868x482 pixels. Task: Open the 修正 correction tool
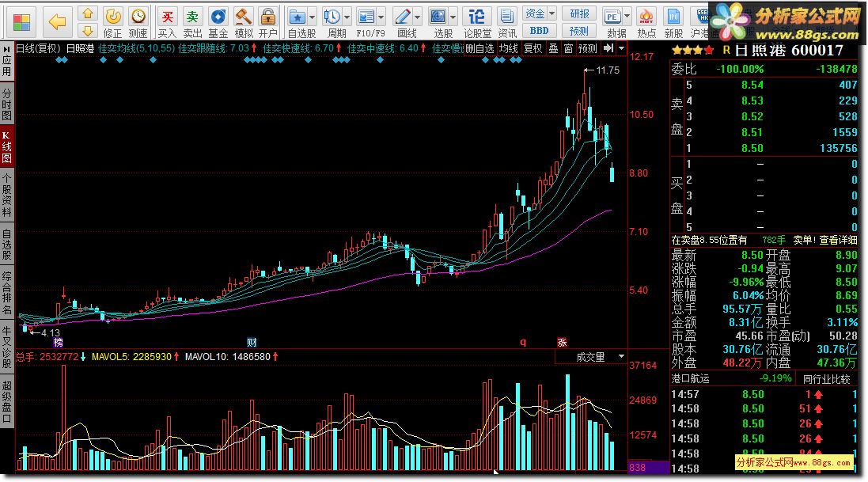[x=113, y=23]
